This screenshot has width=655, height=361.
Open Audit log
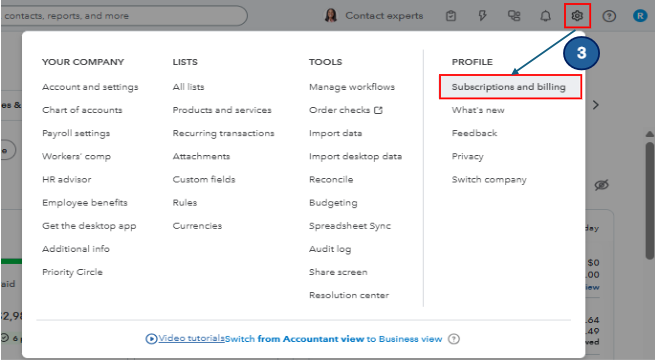330,249
